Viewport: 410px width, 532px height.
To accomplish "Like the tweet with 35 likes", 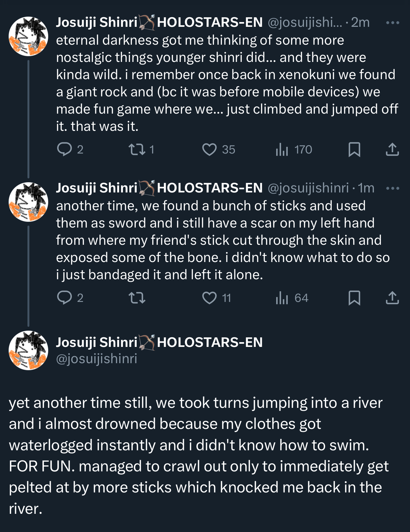I will (x=209, y=149).
